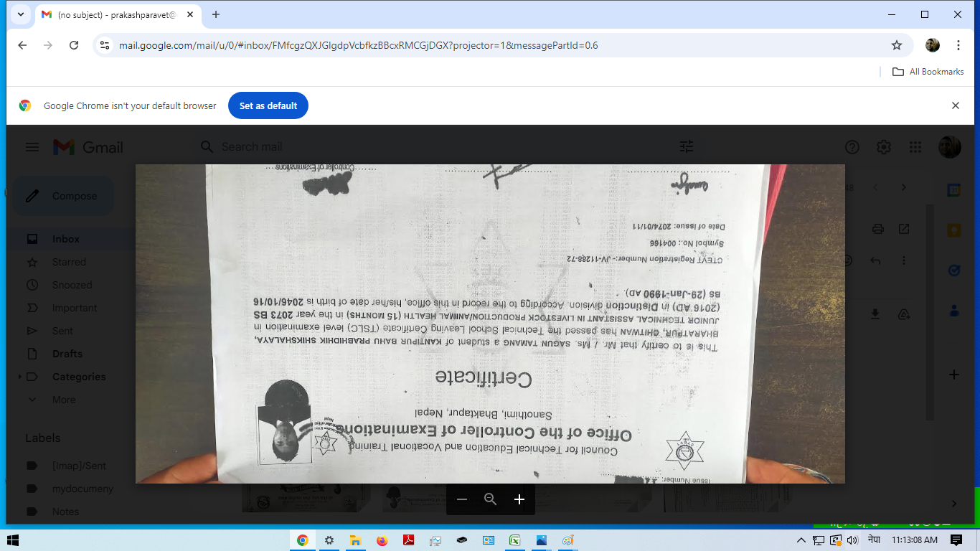
Task: Open the message More options menu
Action: tap(904, 260)
